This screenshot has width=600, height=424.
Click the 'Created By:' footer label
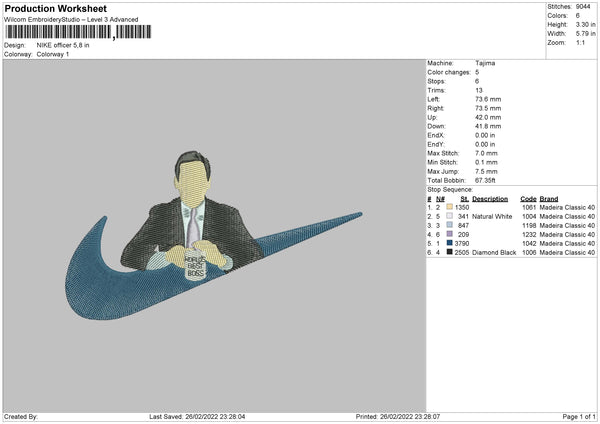click(21, 417)
